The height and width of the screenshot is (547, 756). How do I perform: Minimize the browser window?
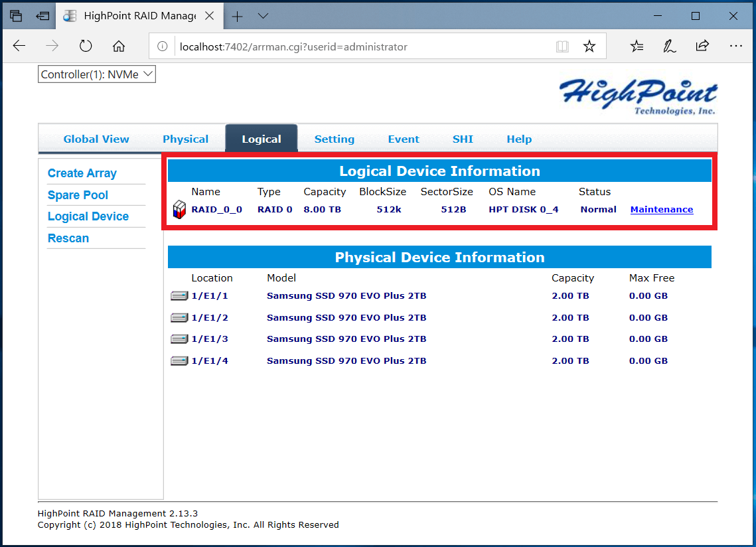point(657,16)
